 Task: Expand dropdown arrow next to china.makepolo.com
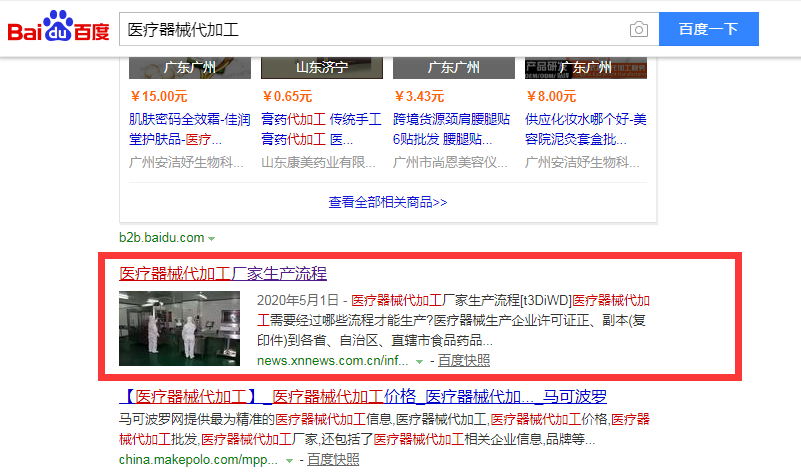pos(288,461)
